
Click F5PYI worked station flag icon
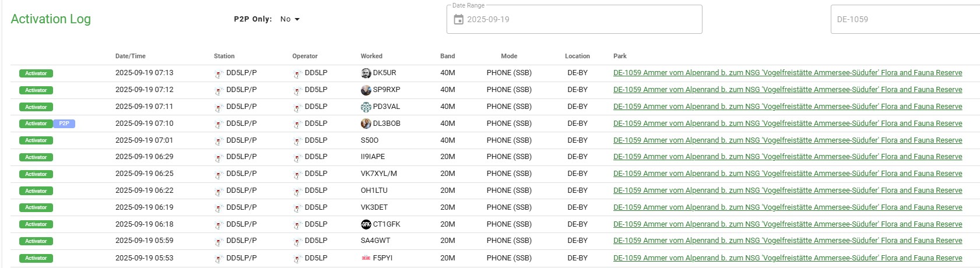click(366, 258)
